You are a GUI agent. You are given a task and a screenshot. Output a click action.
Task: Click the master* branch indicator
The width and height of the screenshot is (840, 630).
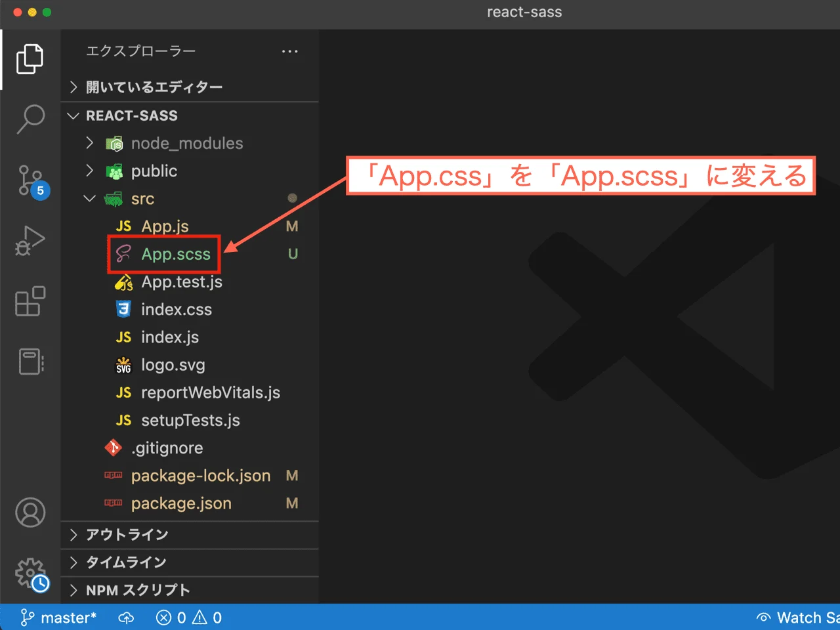point(59,618)
